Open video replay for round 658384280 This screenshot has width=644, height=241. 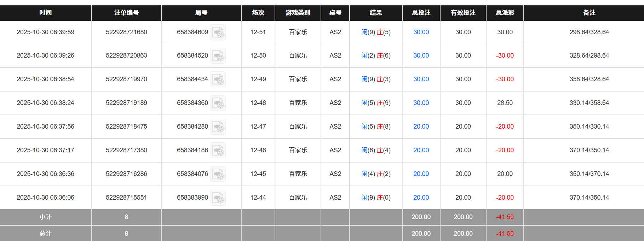[x=218, y=127]
